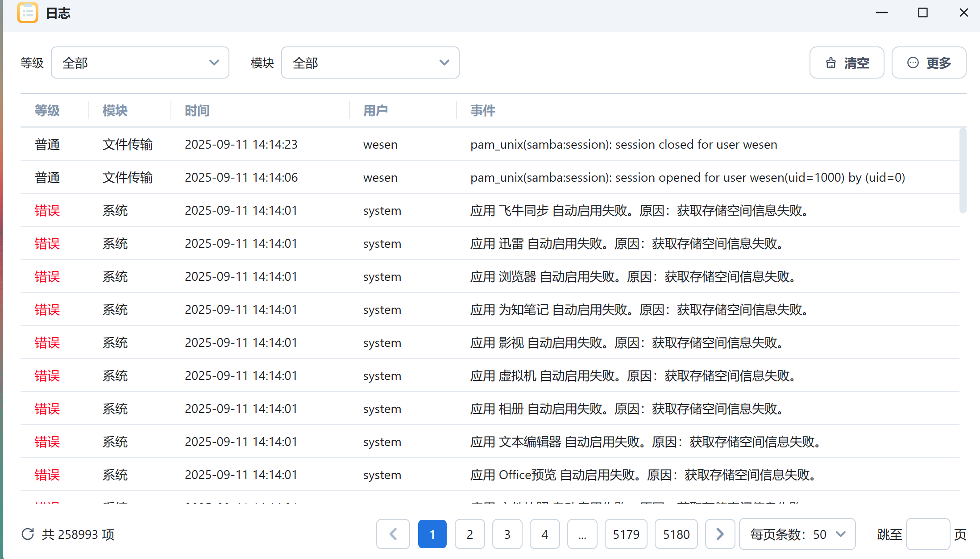
Task: Select the 虚拟机 auto-start failure row
Action: pos(490,375)
